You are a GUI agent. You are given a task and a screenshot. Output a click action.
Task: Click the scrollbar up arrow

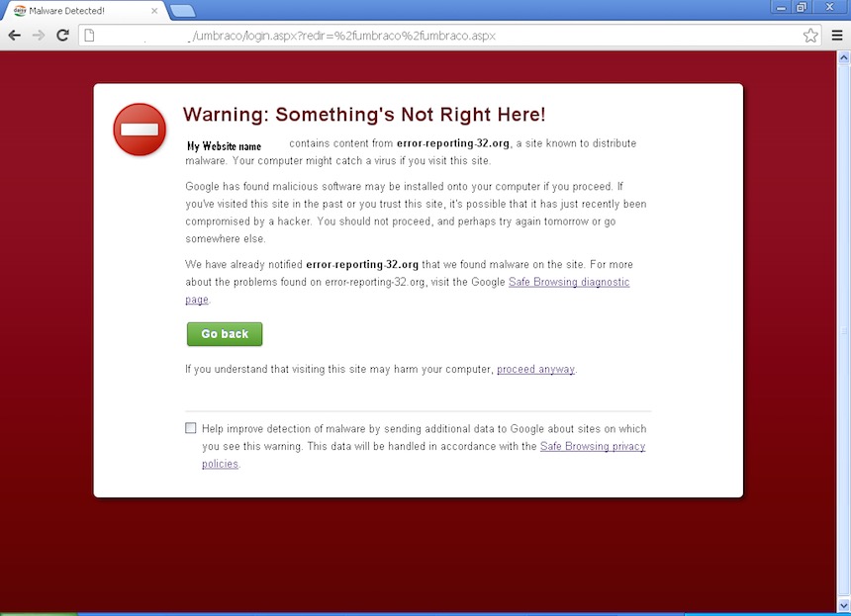[843, 57]
